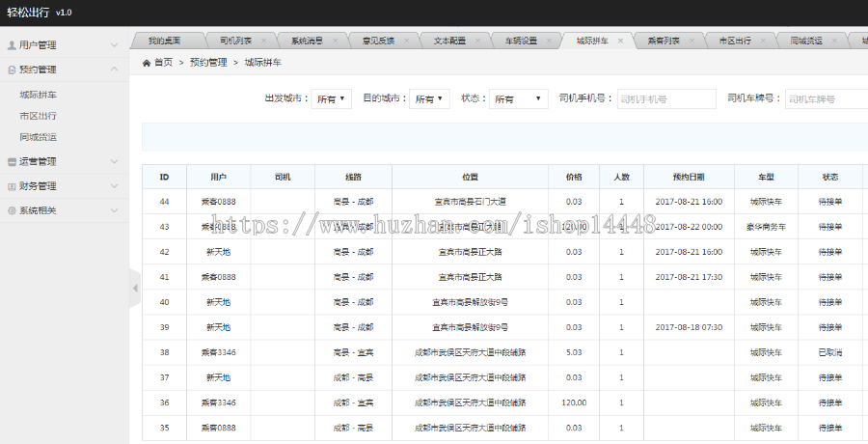Image resolution: width=868 pixels, height=444 pixels.
Task: Click 豪华商务车 vehicle type cell
Action: click(766, 227)
